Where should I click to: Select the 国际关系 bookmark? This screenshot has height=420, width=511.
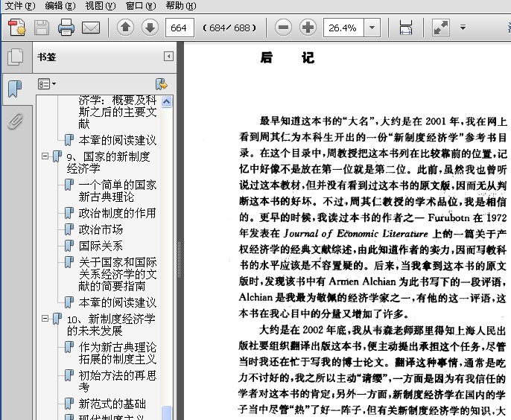(x=101, y=246)
